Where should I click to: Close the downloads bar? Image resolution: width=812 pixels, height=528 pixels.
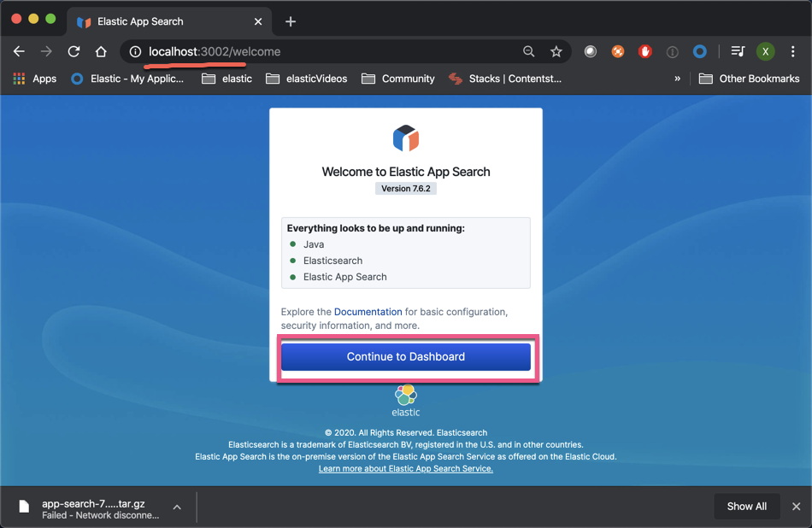click(x=797, y=507)
